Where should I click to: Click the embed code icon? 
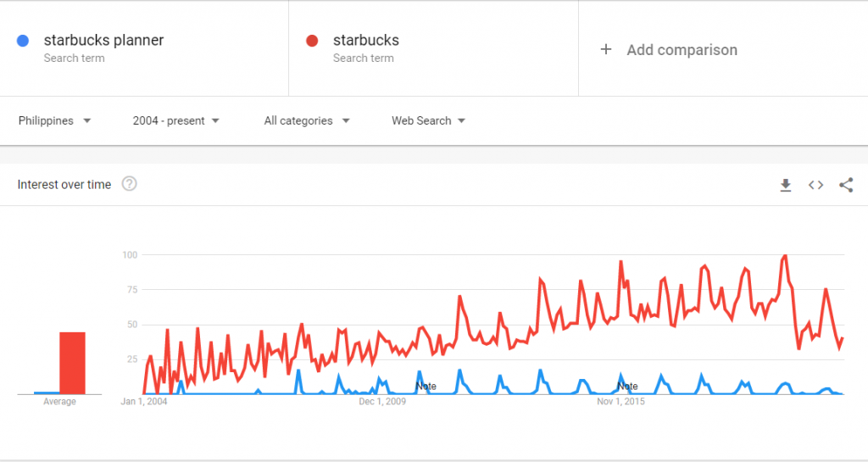pos(815,185)
